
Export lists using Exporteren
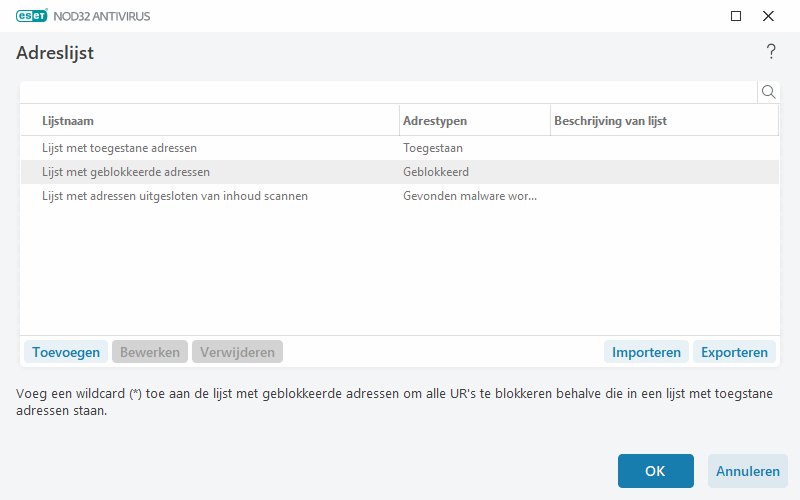734,352
